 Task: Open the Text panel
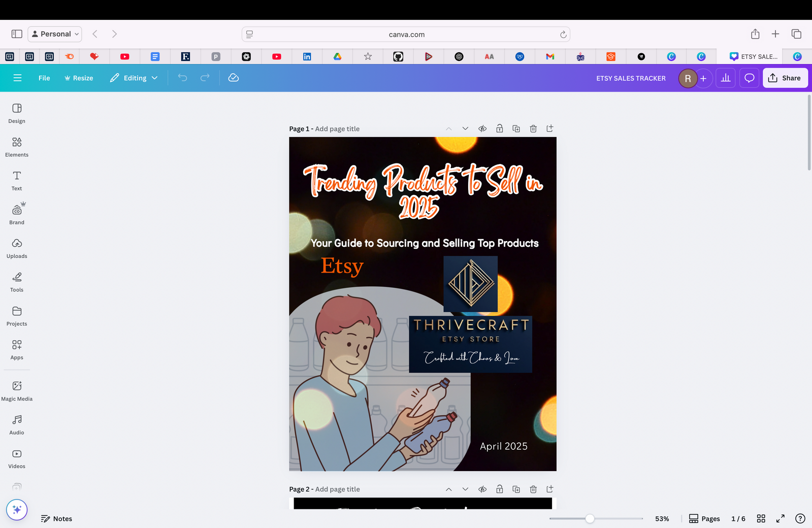pyautogui.click(x=17, y=181)
